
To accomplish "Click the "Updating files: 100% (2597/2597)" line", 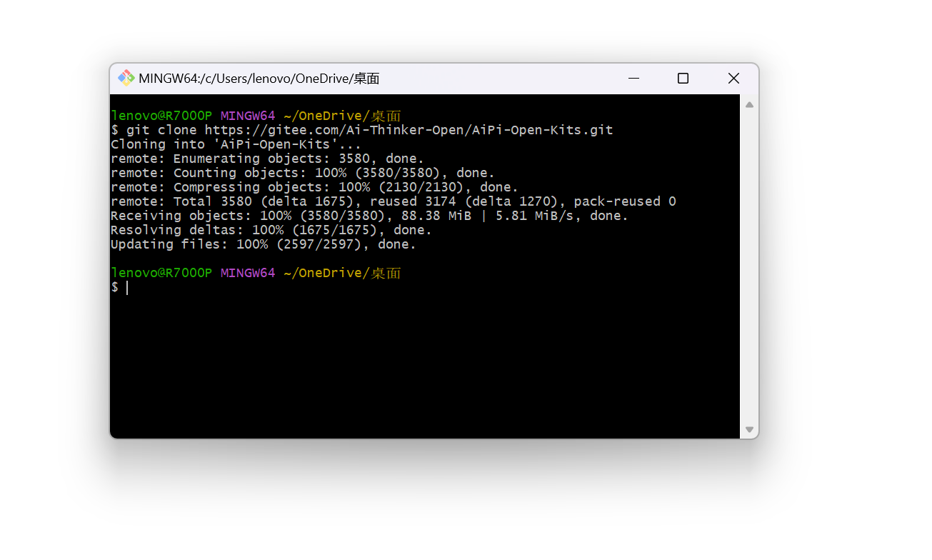I will pyautogui.click(x=264, y=244).
